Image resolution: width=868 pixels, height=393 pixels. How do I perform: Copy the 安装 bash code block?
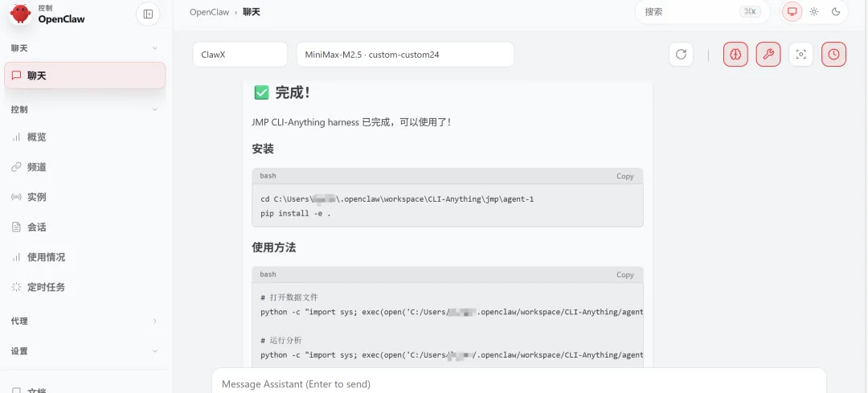625,176
